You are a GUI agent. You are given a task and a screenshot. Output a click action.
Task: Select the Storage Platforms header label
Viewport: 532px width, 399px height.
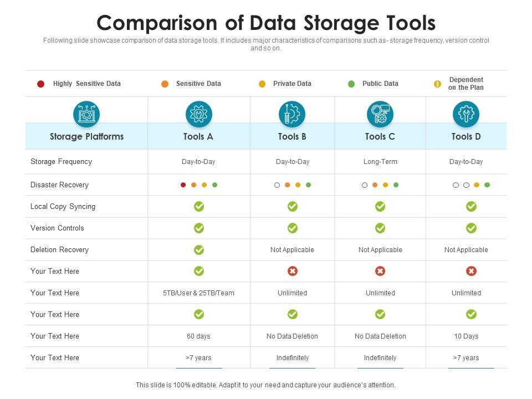(x=87, y=137)
